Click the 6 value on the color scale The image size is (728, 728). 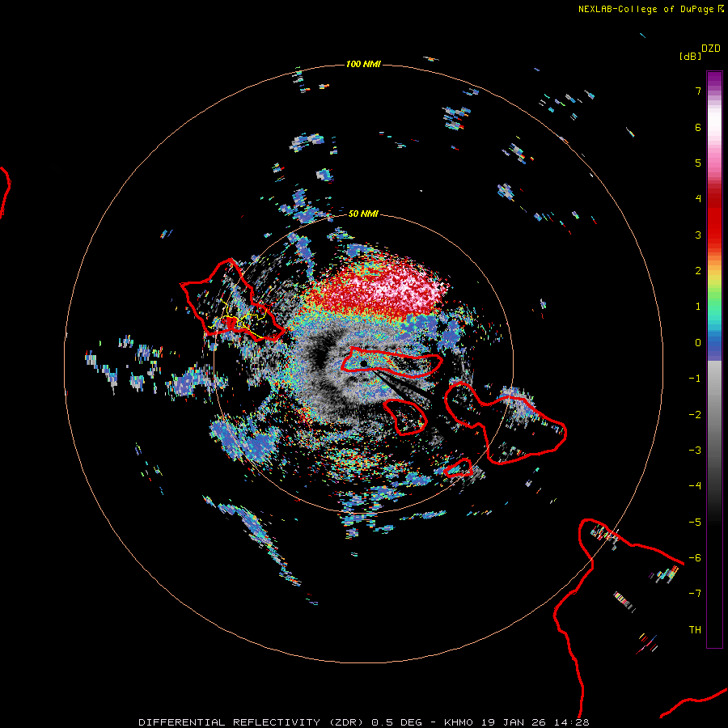698,127
